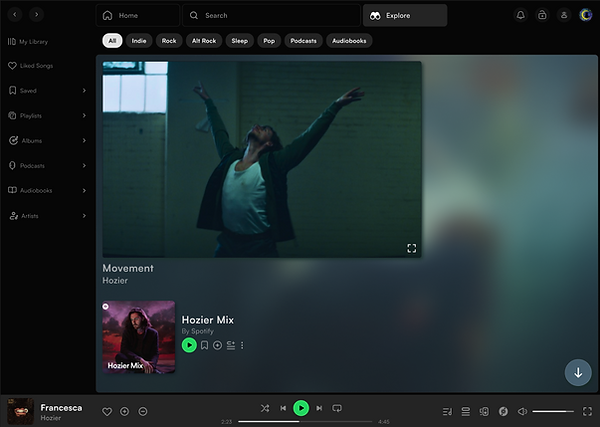Adjust the volume slider
Screen dimensions: 600x427
(553, 411)
